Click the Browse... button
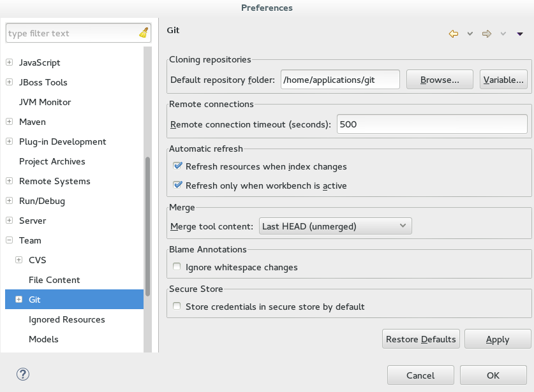 (440, 80)
